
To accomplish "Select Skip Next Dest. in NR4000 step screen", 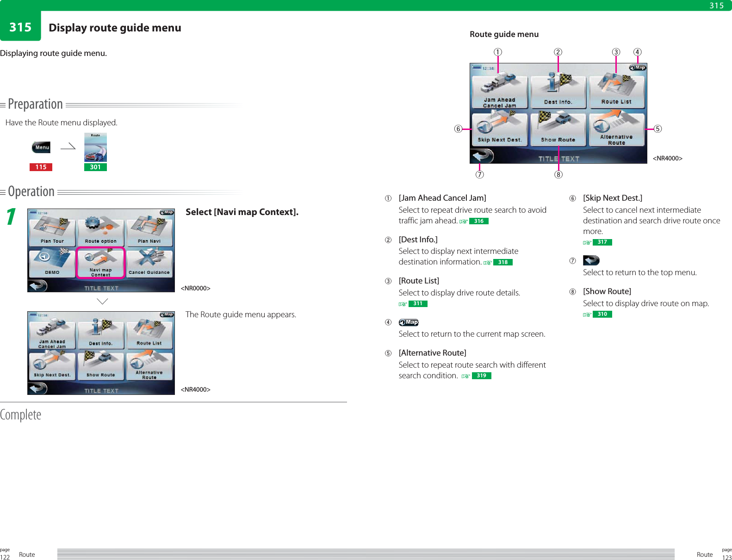I will pyautogui.click(x=52, y=365).
